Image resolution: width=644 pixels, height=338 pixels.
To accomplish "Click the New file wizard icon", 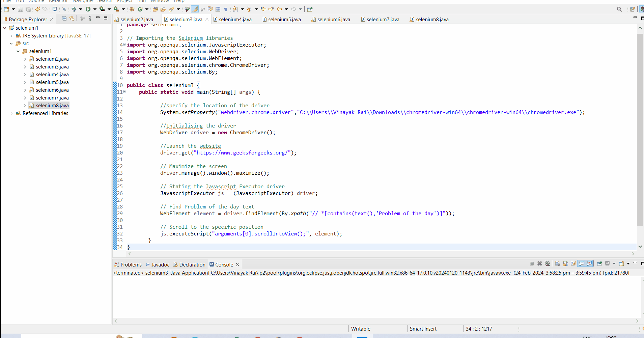I will point(6,9).
